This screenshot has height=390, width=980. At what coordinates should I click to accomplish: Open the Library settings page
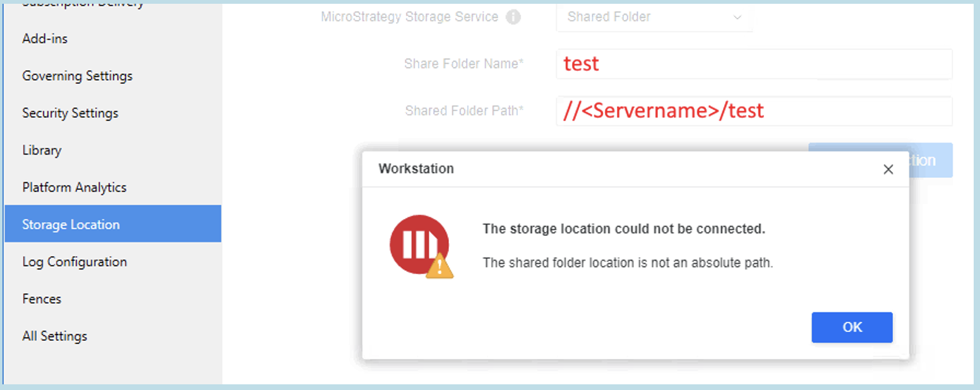click(41, 150)
